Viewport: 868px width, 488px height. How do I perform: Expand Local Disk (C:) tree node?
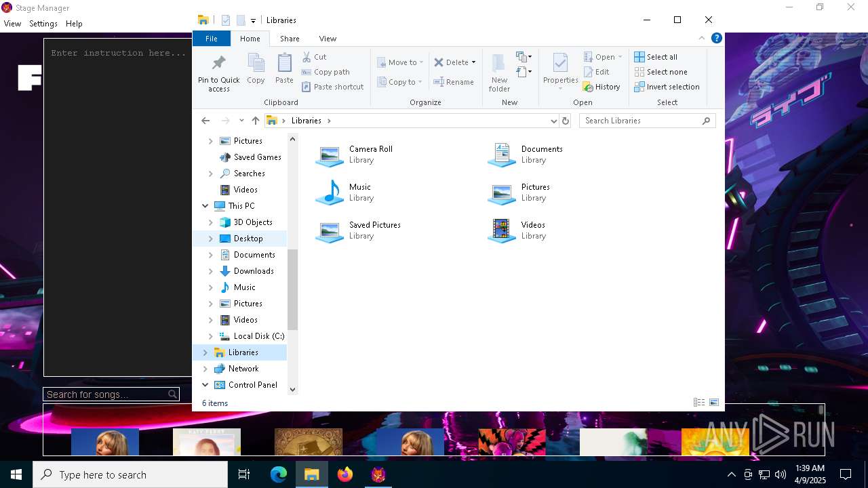point(210,336)
